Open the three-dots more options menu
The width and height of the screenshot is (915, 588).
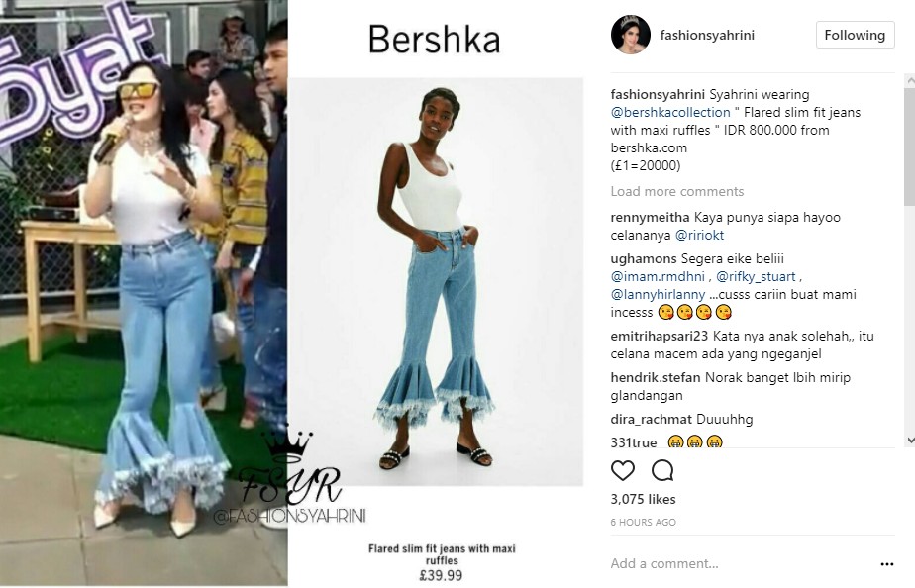(887, 564)
